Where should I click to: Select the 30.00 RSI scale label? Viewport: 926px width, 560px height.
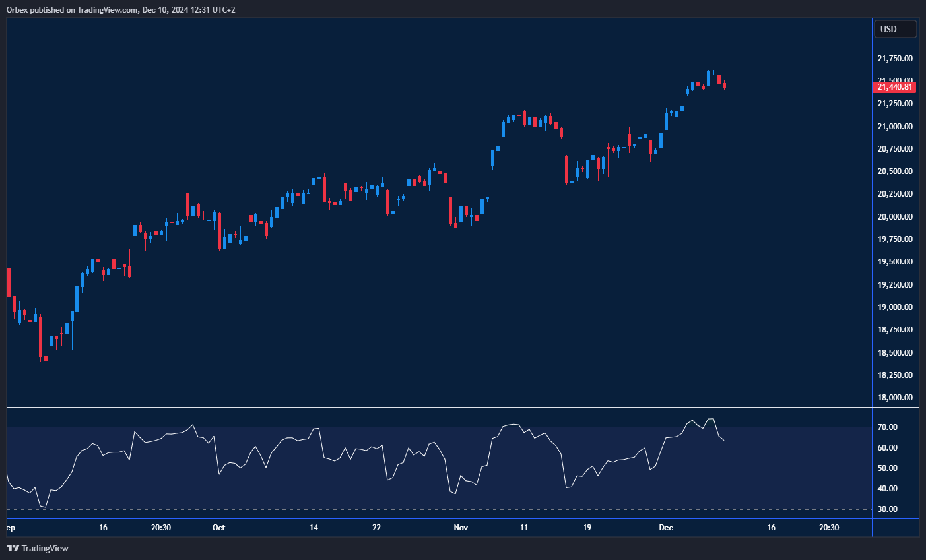click(x=888, y=509)
